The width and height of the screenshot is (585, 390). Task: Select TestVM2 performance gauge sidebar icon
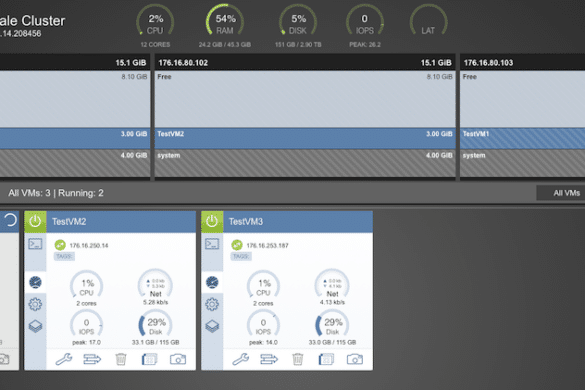click(35, 283)
